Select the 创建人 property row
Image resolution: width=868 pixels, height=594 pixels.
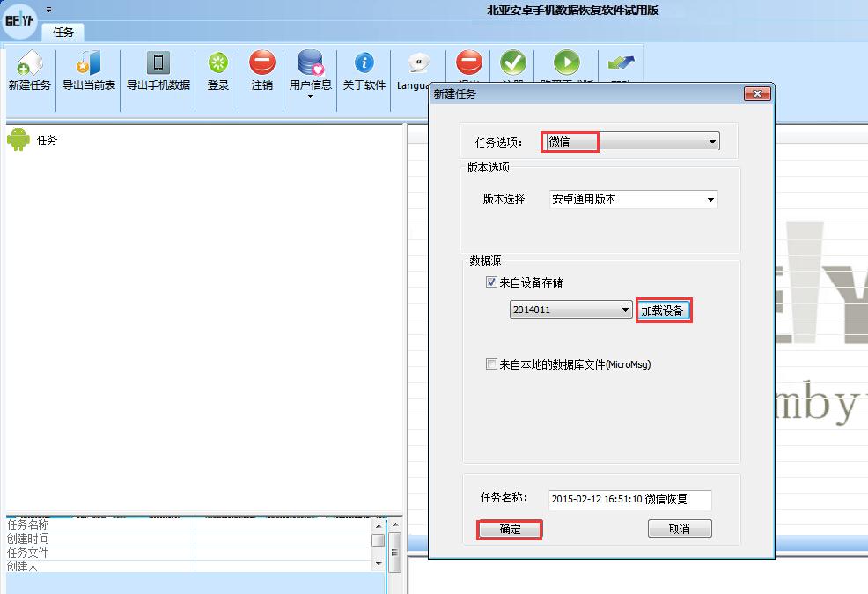click(189, 567)
